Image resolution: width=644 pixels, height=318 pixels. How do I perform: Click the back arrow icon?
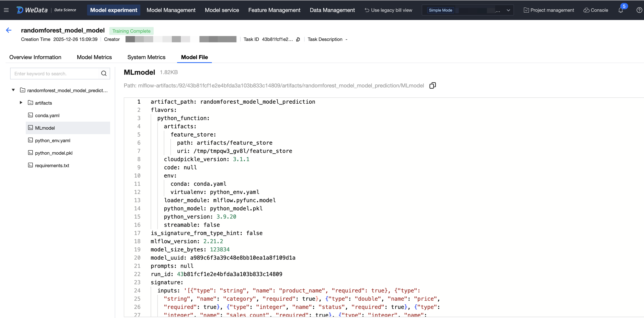point(9,30)
